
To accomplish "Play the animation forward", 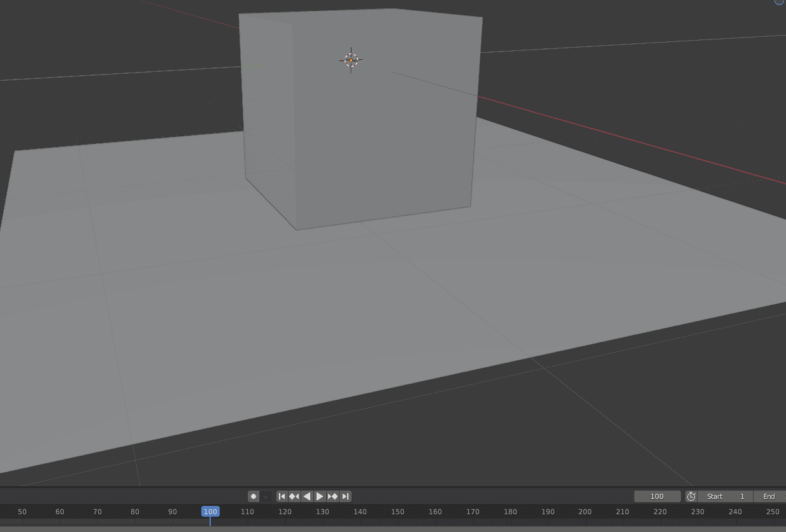I will pyautogui.click(x=320, y=496).
